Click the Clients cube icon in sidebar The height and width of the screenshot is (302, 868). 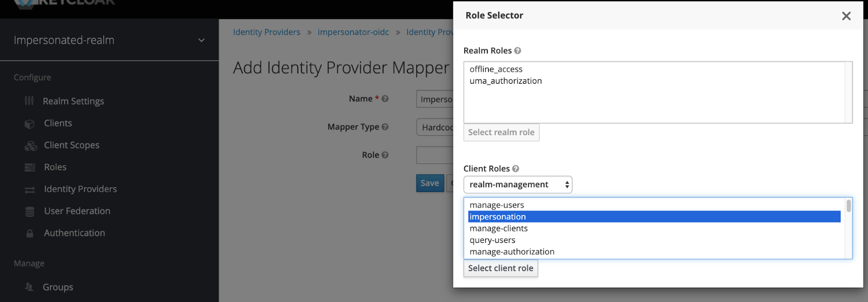pos(30,124)
